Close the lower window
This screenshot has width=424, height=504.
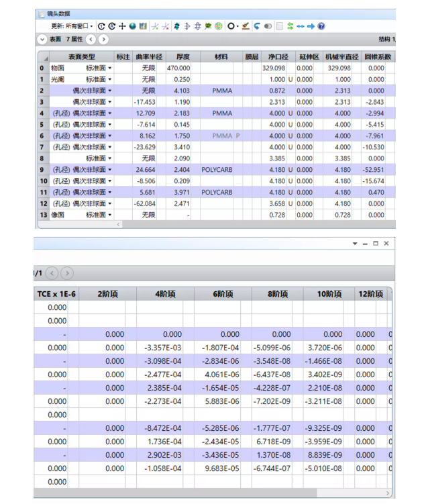pyautogui.click(x=386, y=244)
